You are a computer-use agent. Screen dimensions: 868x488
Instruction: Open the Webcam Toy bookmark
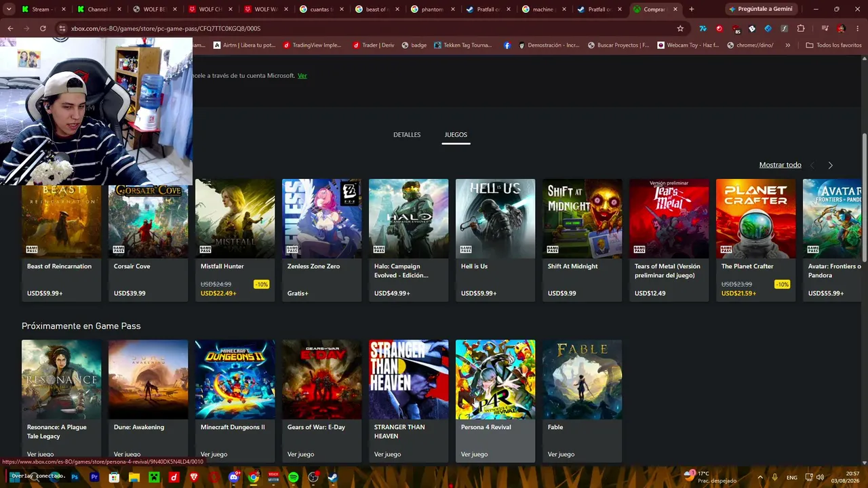(x=688, y=45)
